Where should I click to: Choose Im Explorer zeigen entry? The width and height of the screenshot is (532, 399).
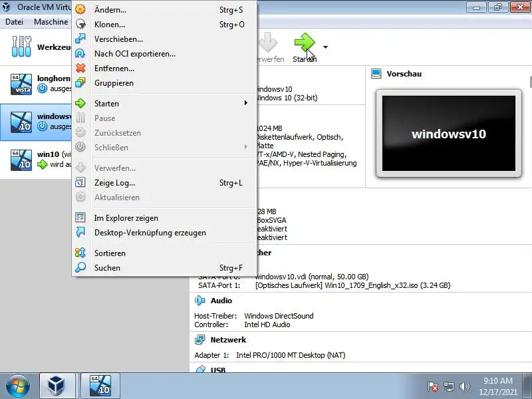click(x=164, y=218)
